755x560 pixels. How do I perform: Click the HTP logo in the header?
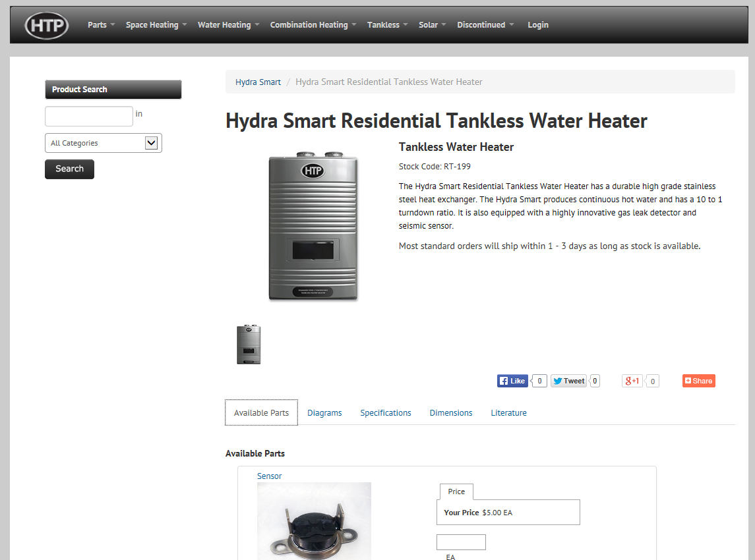(45, 25)
